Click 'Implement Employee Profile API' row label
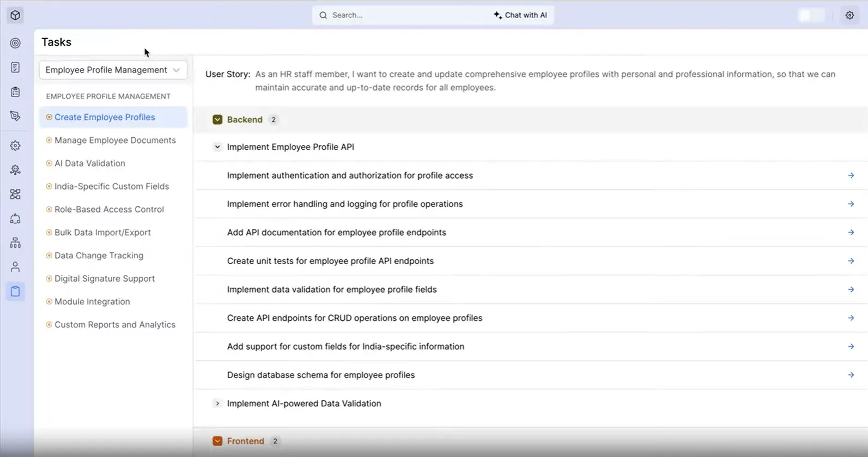The height and width of the screenshot is (457, 868). coord(290,147)
